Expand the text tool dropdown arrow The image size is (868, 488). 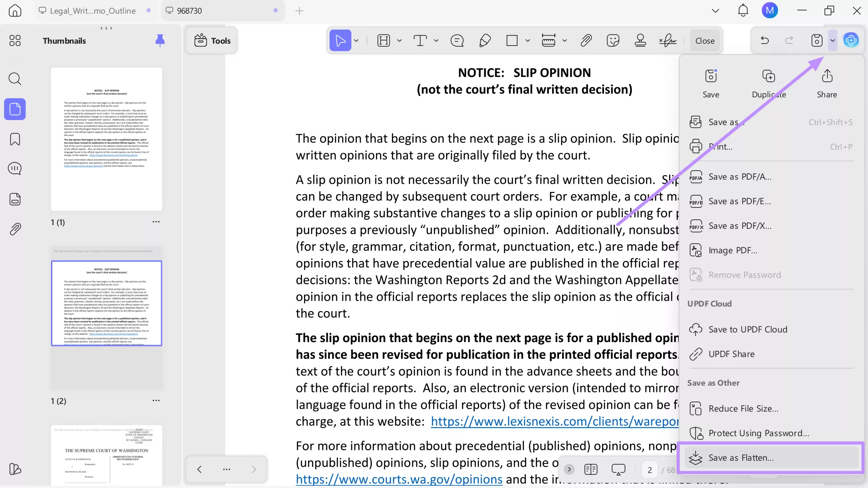coord(436,40)
